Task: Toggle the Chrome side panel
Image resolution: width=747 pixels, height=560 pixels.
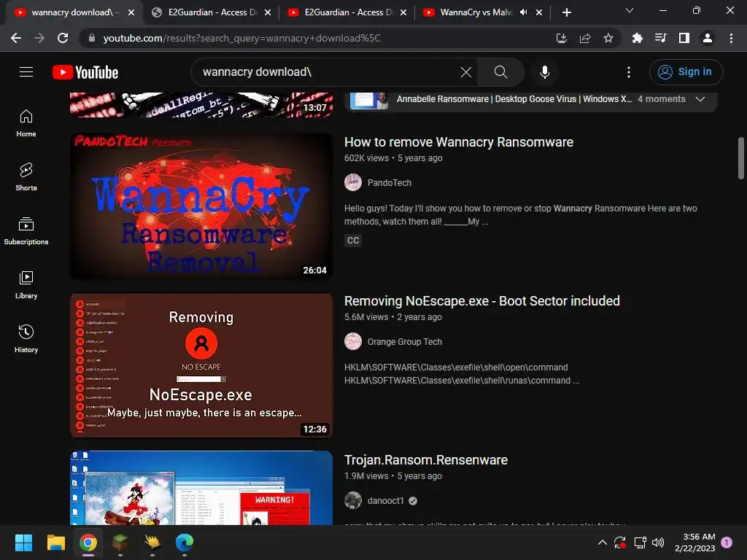Action: (684, 38)
